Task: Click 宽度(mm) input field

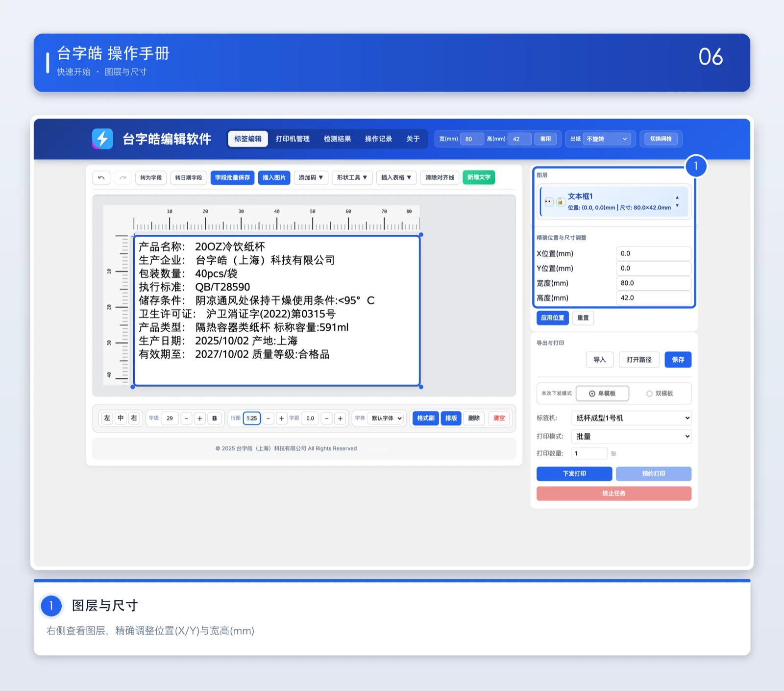Action: tap(653, 283)
